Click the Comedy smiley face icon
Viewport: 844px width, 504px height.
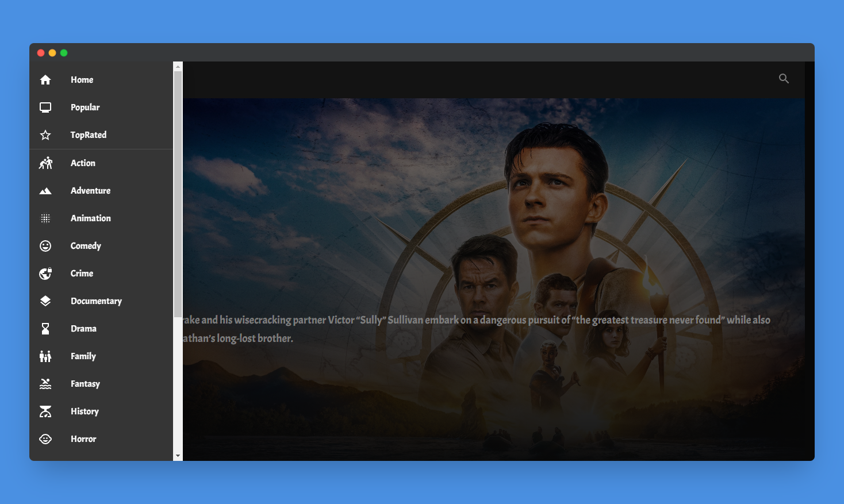pos(45,246)
